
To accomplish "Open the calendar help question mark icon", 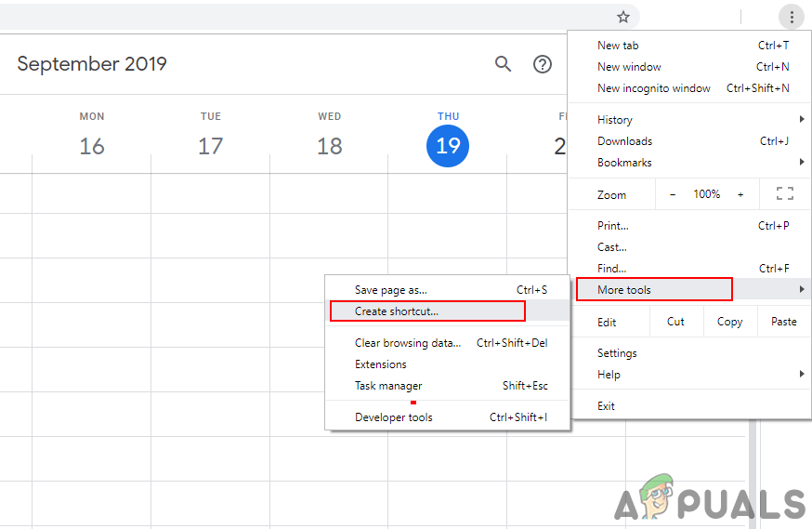I will (543, 64).
